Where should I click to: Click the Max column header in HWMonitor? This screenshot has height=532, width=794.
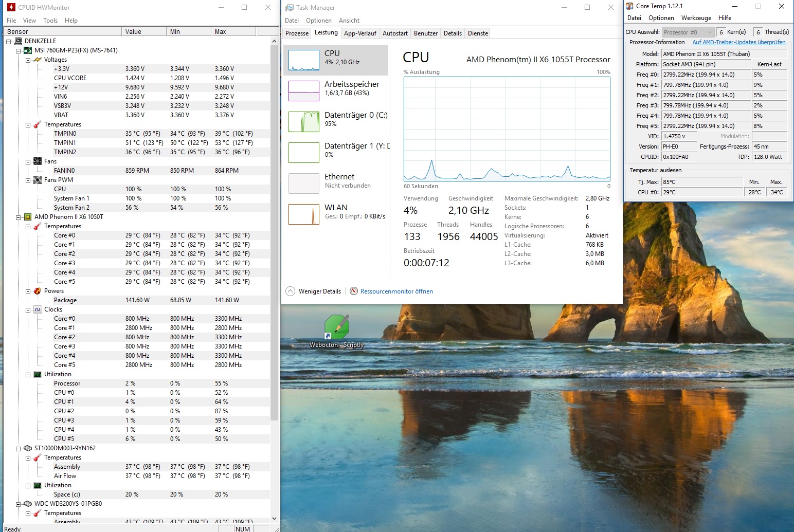click(233, 31)
